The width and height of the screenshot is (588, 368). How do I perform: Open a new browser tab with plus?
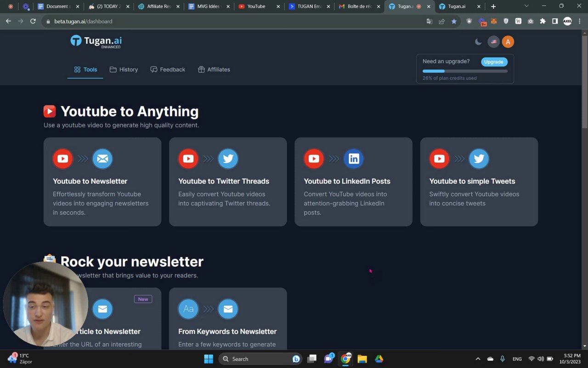point(493,6)
